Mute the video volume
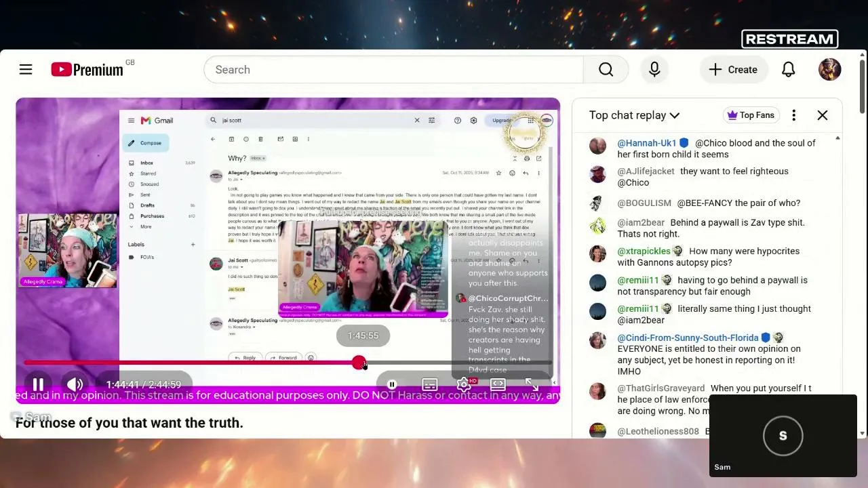868x488 pixels. click(75, 384)
